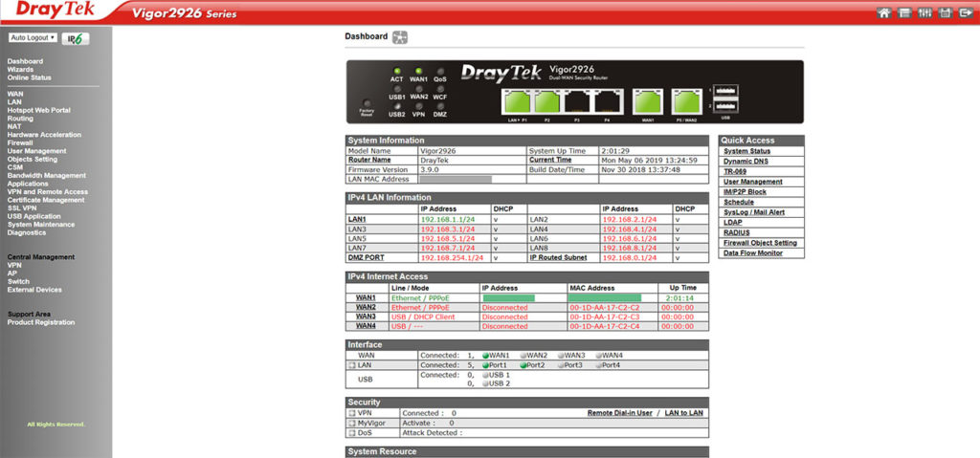
Task: Expand the MyVigor row in Security
Action: pos(352,423)
